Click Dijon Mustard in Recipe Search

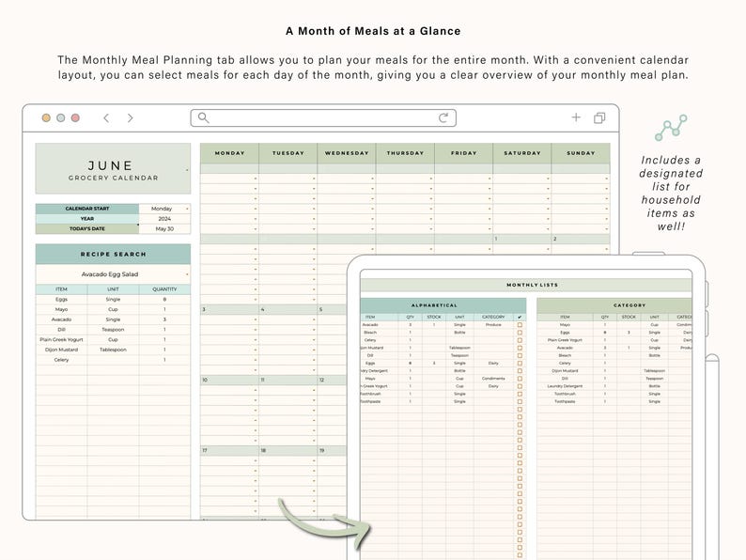click(61, 350)
